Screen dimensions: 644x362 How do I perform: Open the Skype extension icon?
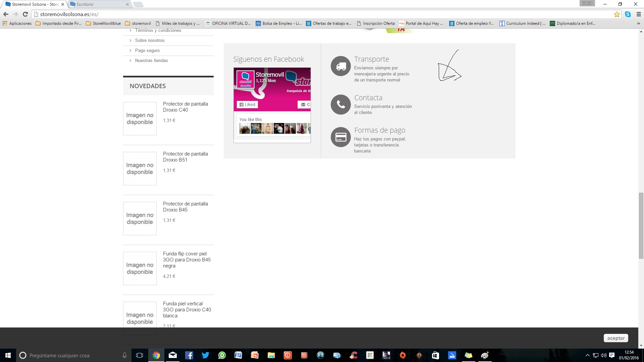pos(628,14)
